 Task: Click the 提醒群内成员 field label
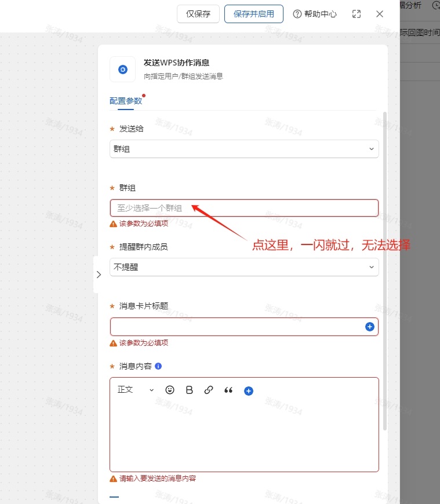click(143, 247)
